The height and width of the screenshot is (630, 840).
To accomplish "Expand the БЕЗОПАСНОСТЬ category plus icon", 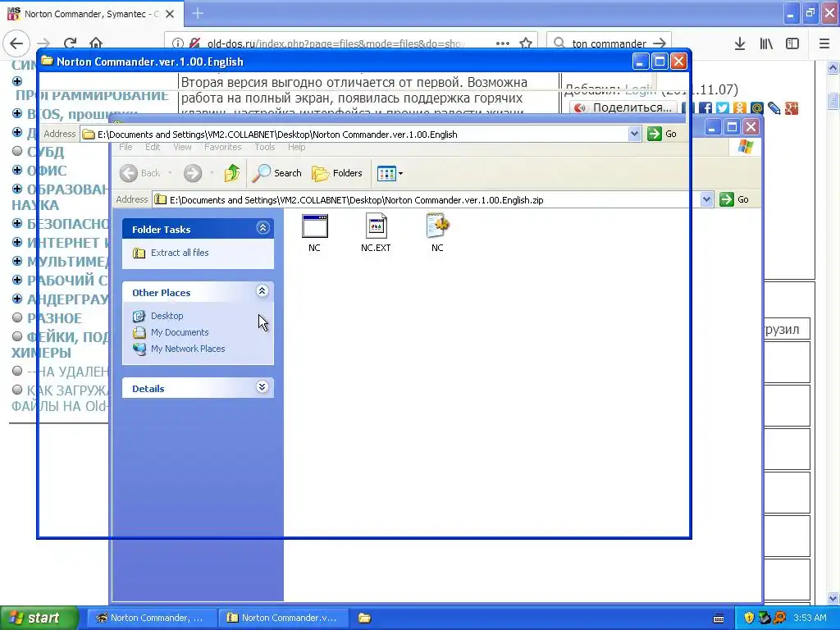I will [17, 223].
